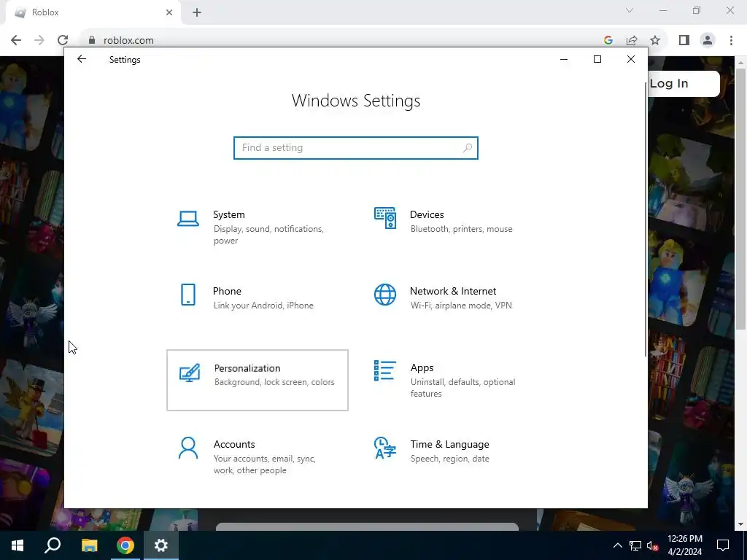Open the Chrome side panel icon
747x560 pixels.
tap(684, 40)
